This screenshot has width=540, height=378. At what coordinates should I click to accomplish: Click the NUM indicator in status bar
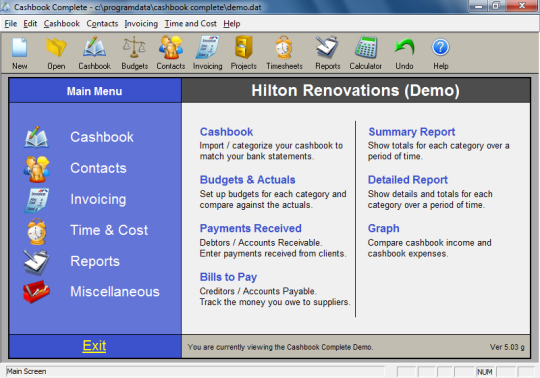coord(485,372)
